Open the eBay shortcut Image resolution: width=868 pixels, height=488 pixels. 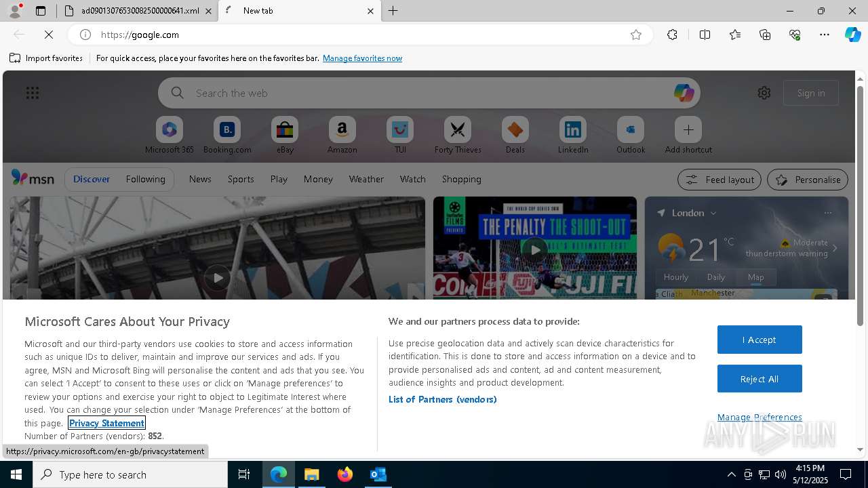click(x=285, y=135)
